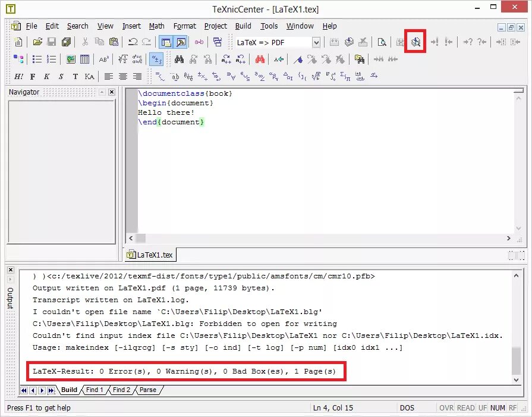Align text left

pos(109,76)
